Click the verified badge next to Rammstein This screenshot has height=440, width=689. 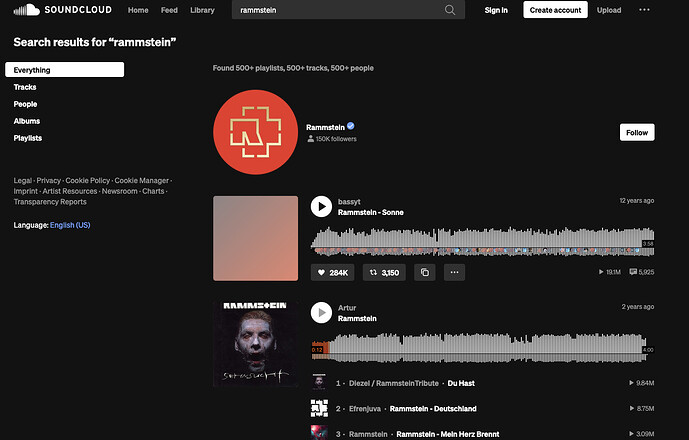click(x=351, y=126)
